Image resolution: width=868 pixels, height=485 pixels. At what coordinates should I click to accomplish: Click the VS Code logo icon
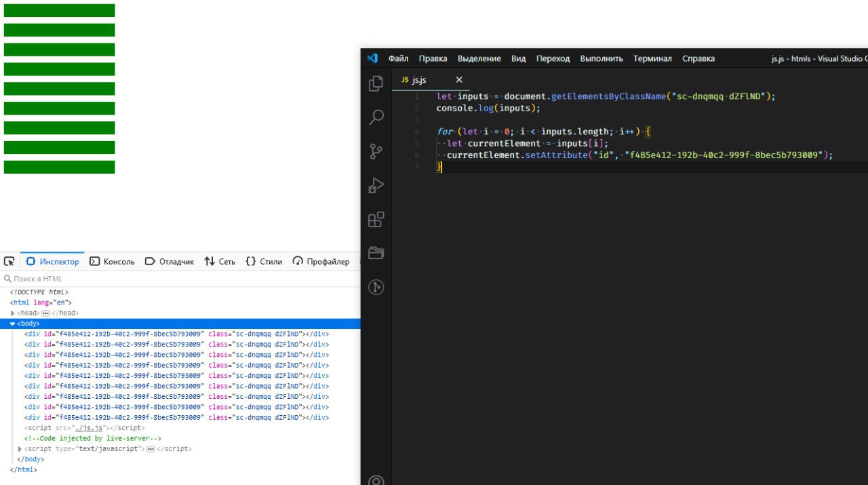(372, 58)
